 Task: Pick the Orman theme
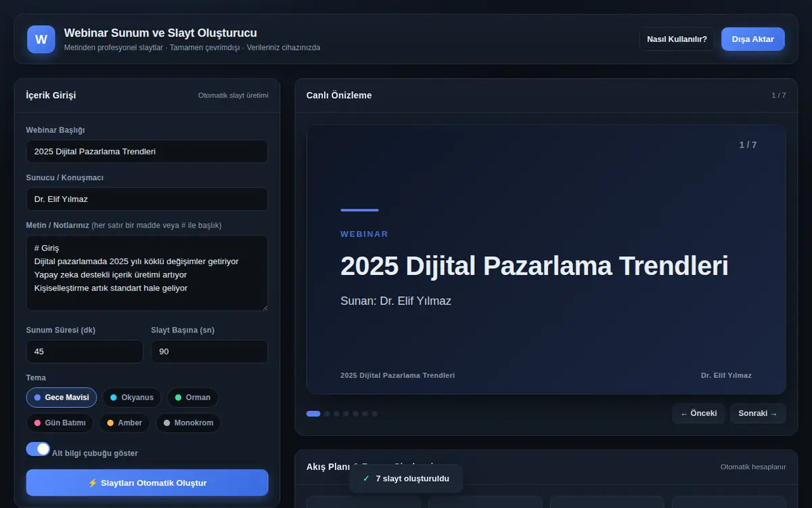pos(193,398)
